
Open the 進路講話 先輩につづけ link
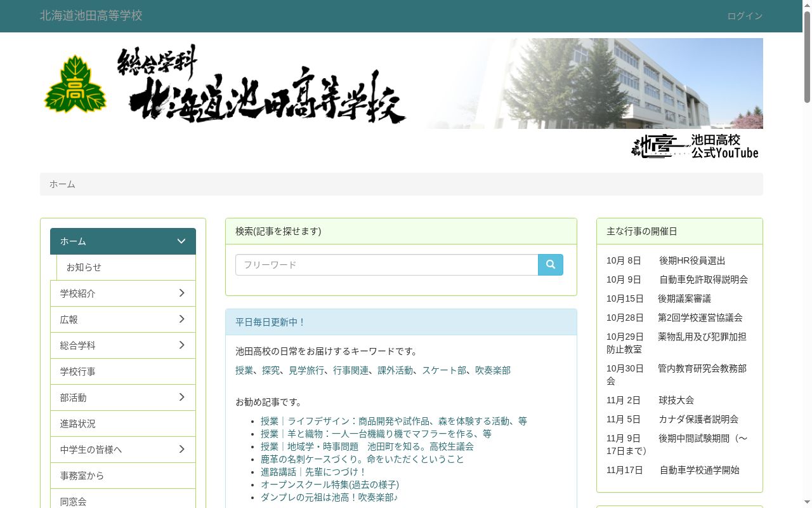pos(314,472)
